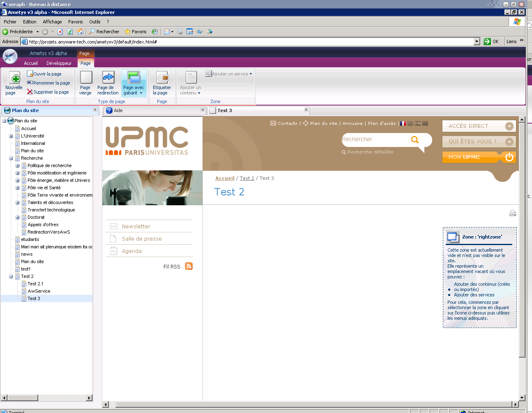Image resolution: width=532 pixels, height=413 pixels.
Task: Collapse the Recherche tree node
Action: [11, 158]
